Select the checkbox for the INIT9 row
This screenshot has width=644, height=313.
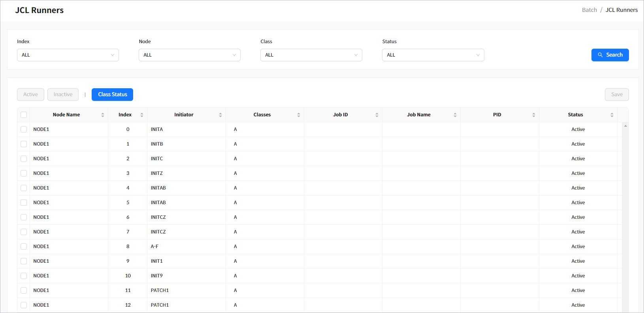click(24, 276)
